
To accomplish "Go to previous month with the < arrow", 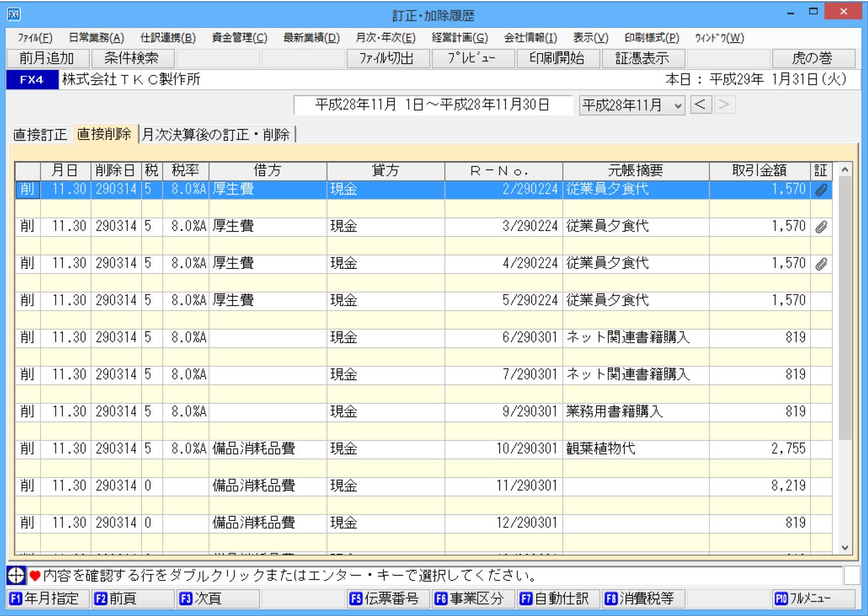I will tap(701, 105).
